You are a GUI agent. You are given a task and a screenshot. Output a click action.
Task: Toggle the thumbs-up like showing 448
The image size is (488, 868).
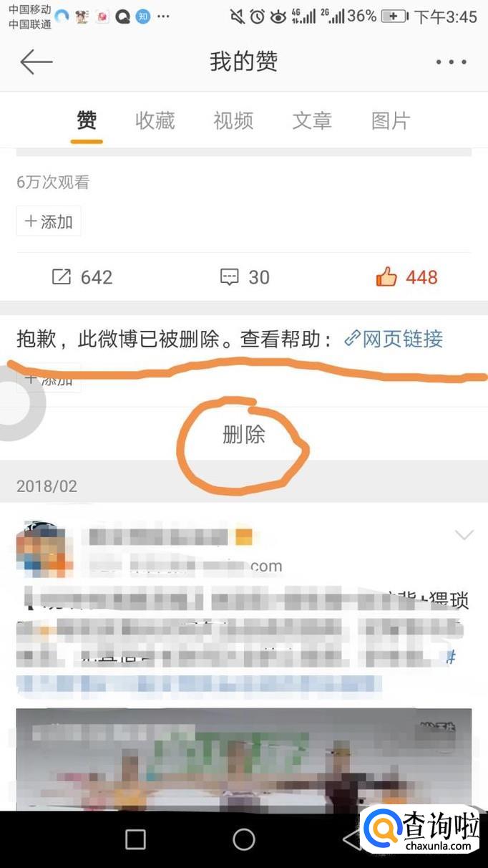click(386, 277)
